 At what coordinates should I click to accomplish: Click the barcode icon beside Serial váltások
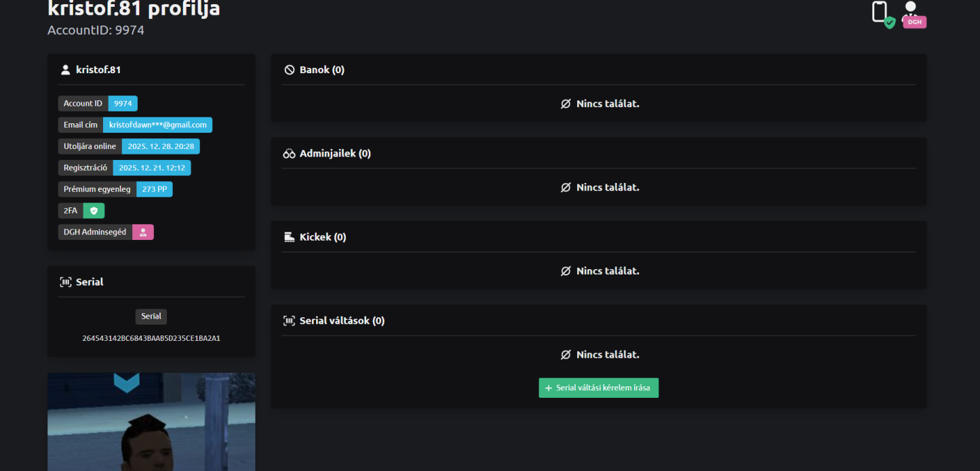289,321
